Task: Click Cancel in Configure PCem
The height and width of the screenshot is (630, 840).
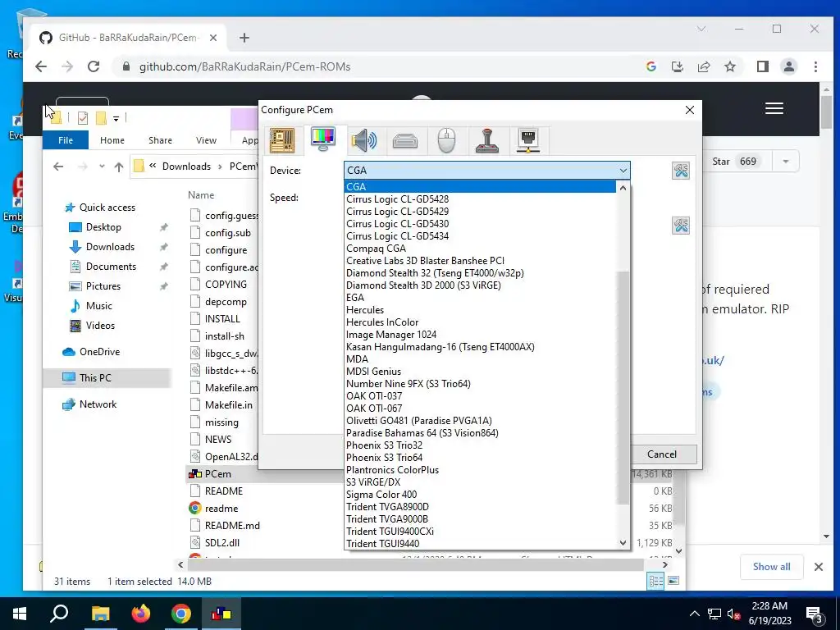Action: pyautogui.click(x=662, y=454)
